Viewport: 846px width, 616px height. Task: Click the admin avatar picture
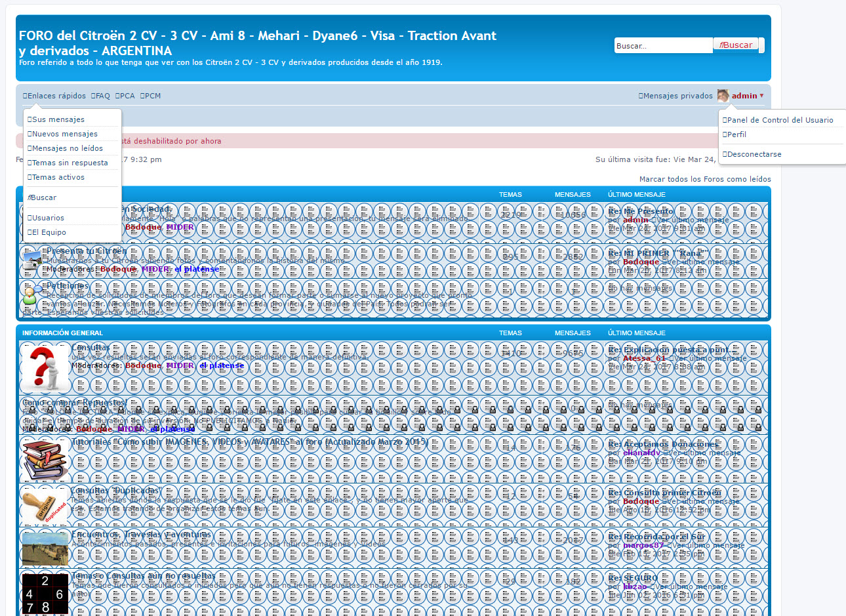723,96
